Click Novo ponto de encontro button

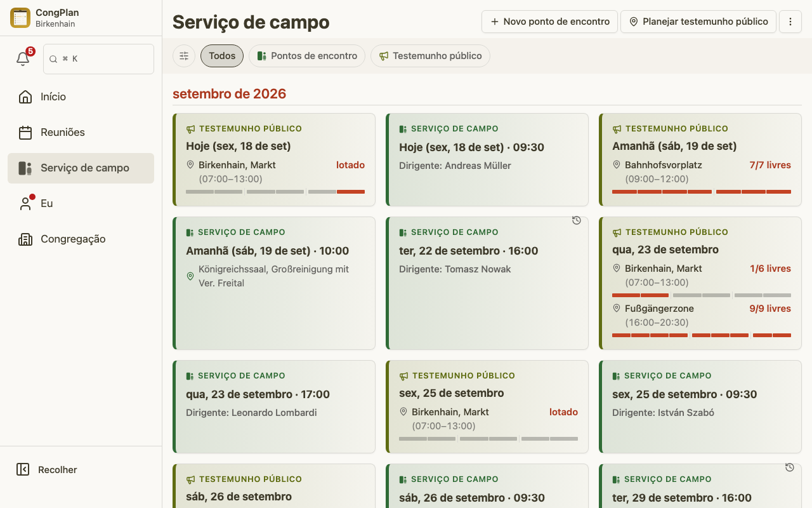549,22
